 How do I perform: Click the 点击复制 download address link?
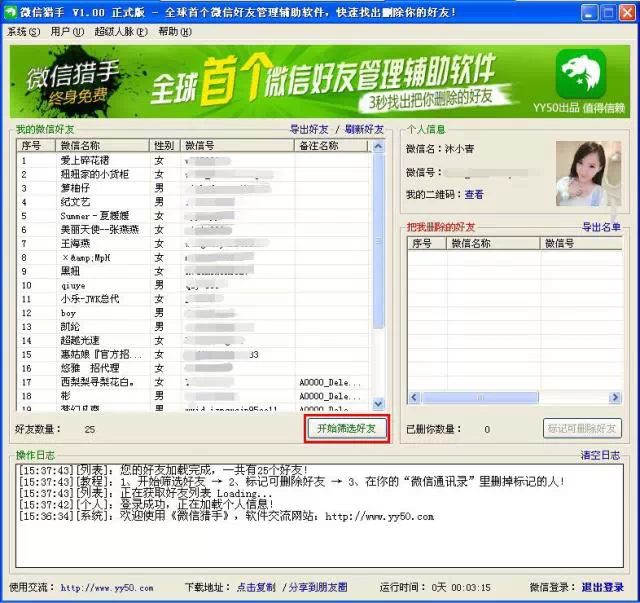(x=259, y=587)
